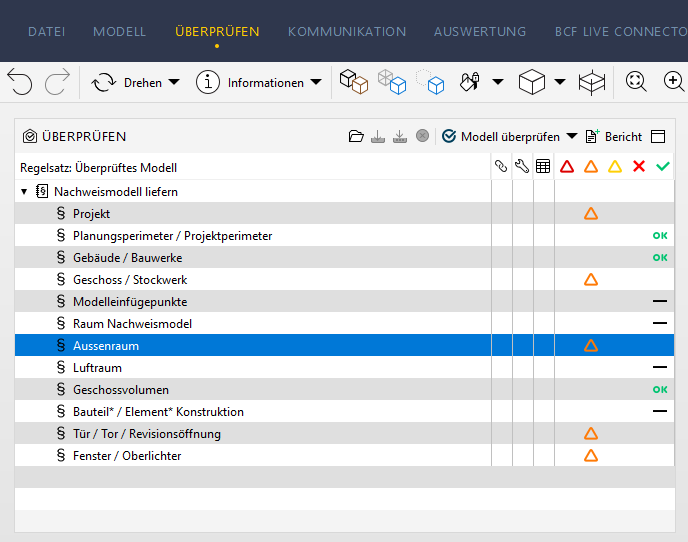
Task: Click the orange triangle in Projekt row
Action: 591,214
